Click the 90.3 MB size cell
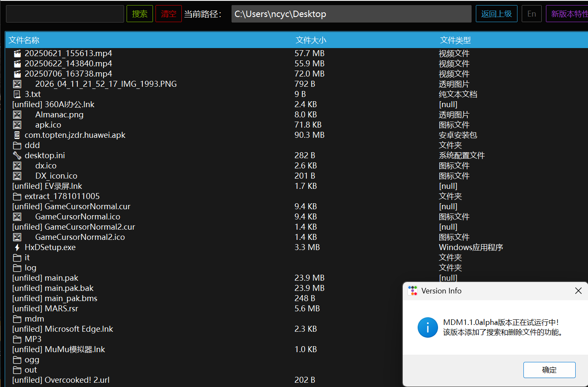 tap(309, 135)
